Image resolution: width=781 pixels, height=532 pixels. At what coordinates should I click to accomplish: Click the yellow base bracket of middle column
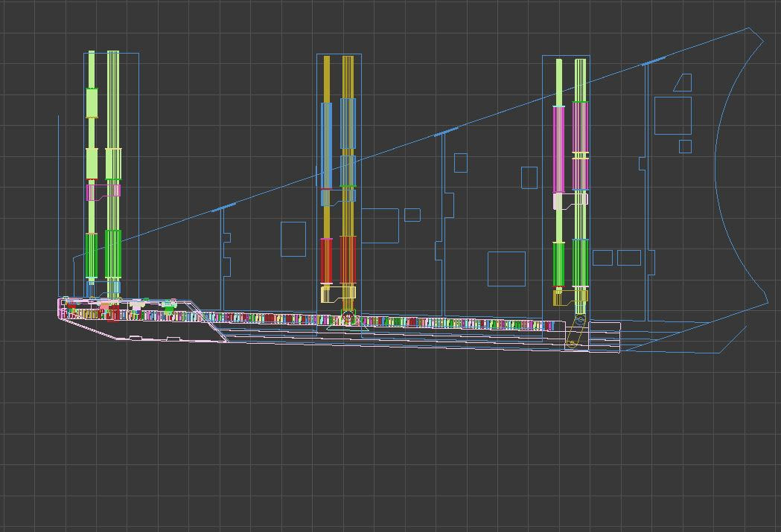click(329, 294)
